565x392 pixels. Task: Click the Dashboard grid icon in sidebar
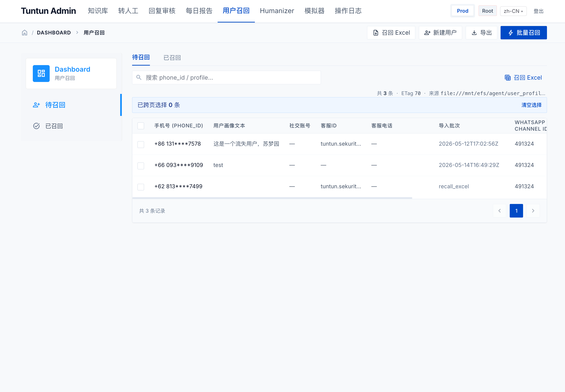click(x=41, y=74)
